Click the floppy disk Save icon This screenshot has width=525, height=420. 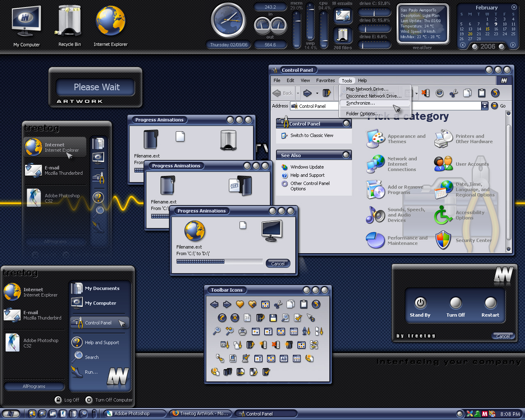click(x=273, y=317)
